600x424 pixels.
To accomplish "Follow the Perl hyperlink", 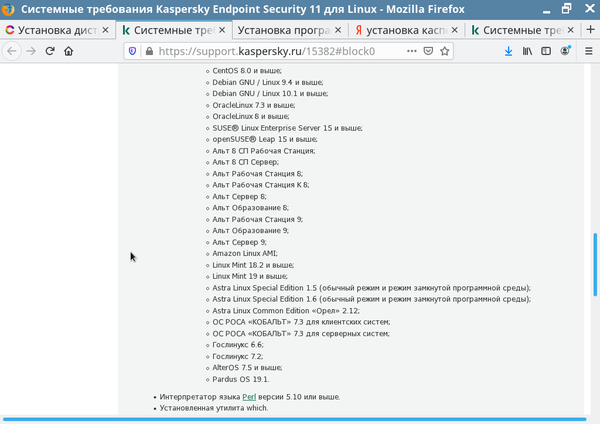I will pyautogui.click(x=249, y=397).
